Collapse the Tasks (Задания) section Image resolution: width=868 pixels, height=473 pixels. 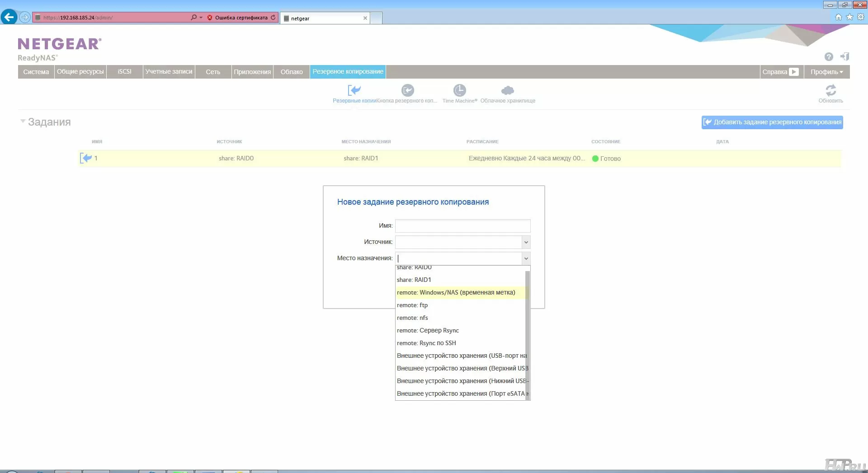[23, 122]
